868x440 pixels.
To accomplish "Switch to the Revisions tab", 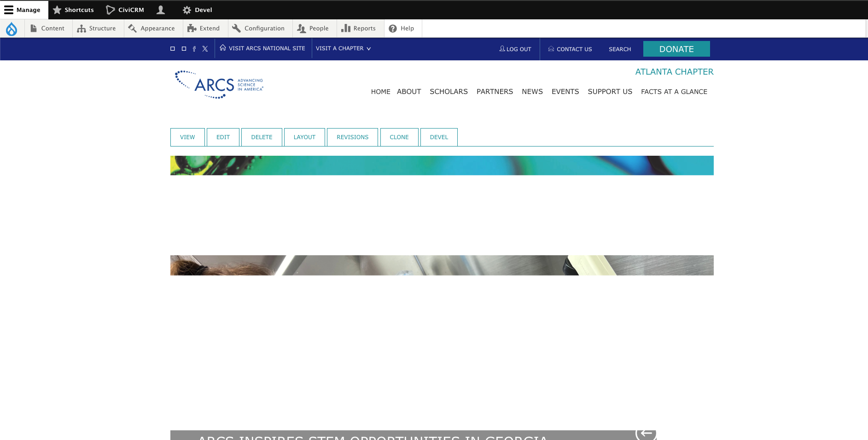I will click(352, 137).
